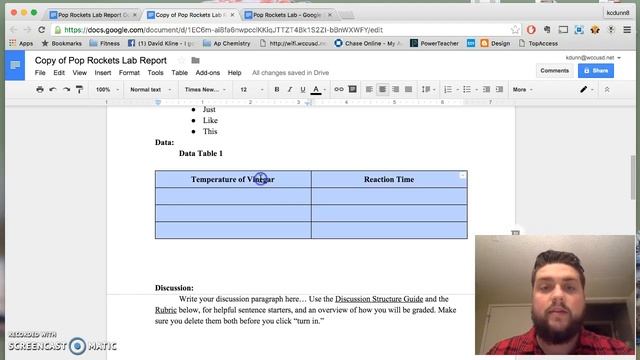640x360 pixels.
Task: Bookmark the page with the star icon
Action: point(515,30)
